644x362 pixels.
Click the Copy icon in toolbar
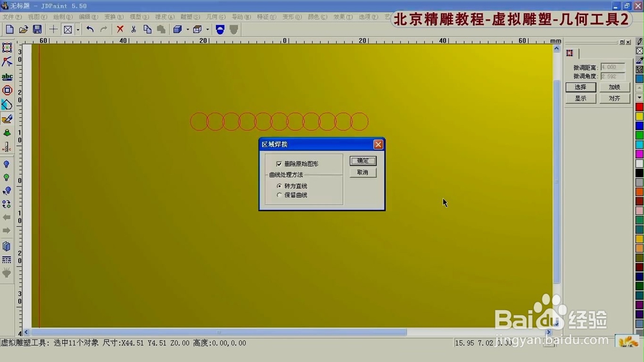click(147, 29)
